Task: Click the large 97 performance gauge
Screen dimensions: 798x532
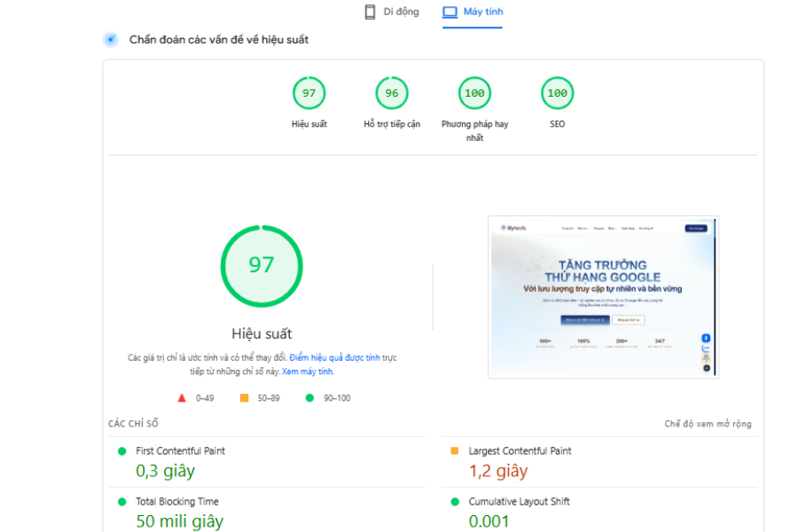Action: (x=262, y=266)
